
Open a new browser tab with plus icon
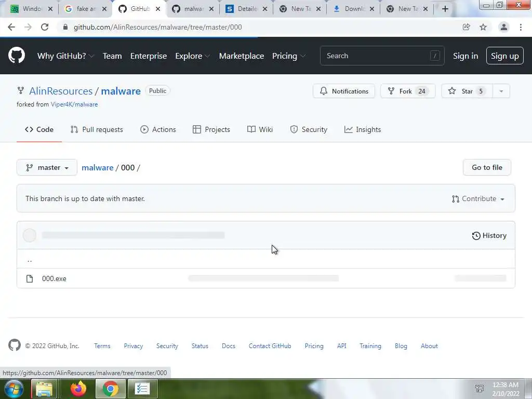click(445, 9)
